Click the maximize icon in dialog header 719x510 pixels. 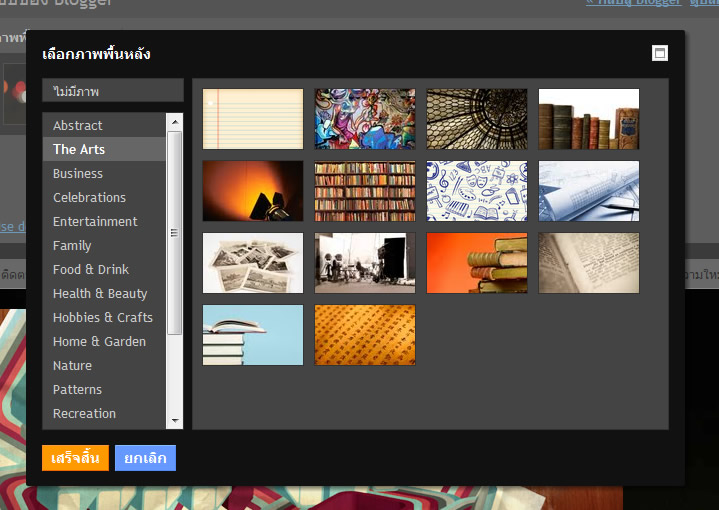pyautogui.click(x=659, y=54)
